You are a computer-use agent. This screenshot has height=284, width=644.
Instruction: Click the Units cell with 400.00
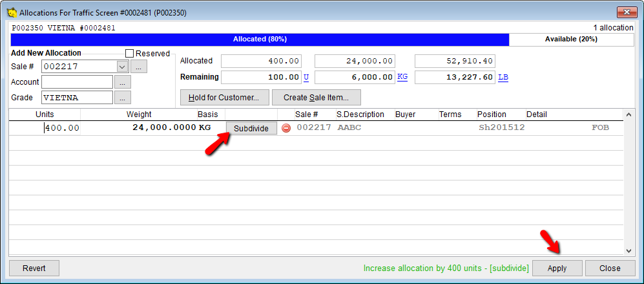point(45,128)
